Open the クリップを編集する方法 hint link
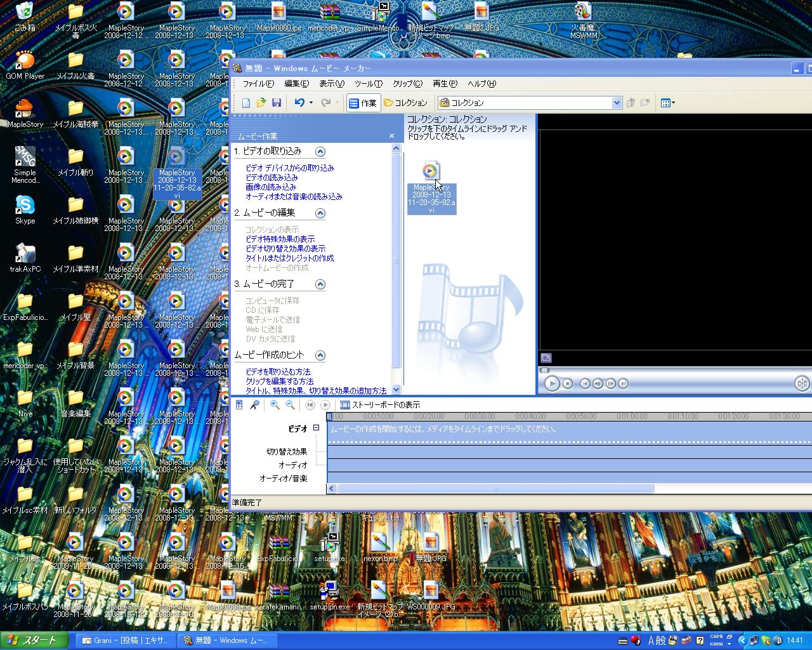 point(280,381)
